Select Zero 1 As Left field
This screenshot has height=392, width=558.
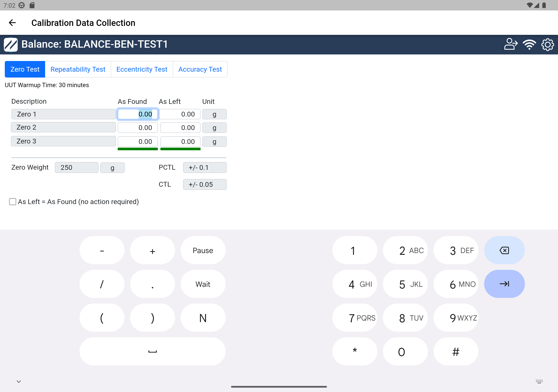click(180, 114)
